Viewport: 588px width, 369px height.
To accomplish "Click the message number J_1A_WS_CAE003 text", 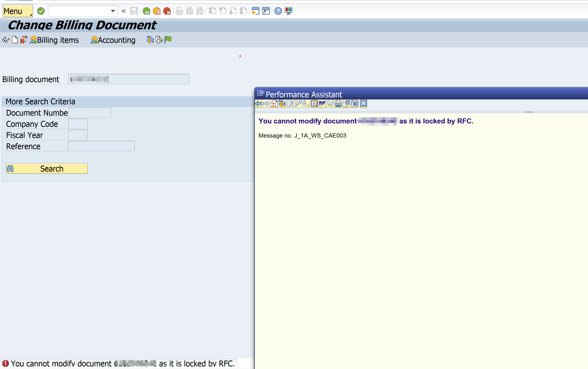I will pos(320,136).
